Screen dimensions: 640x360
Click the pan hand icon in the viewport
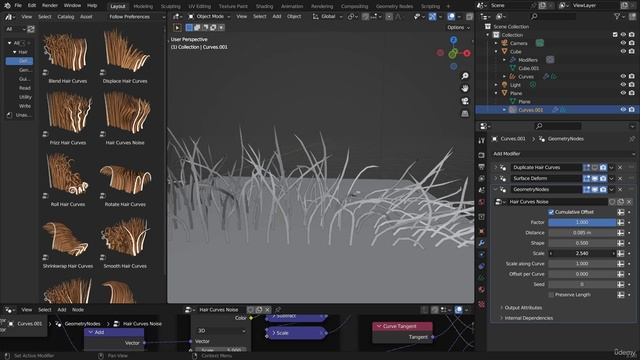tap(465, 88)
